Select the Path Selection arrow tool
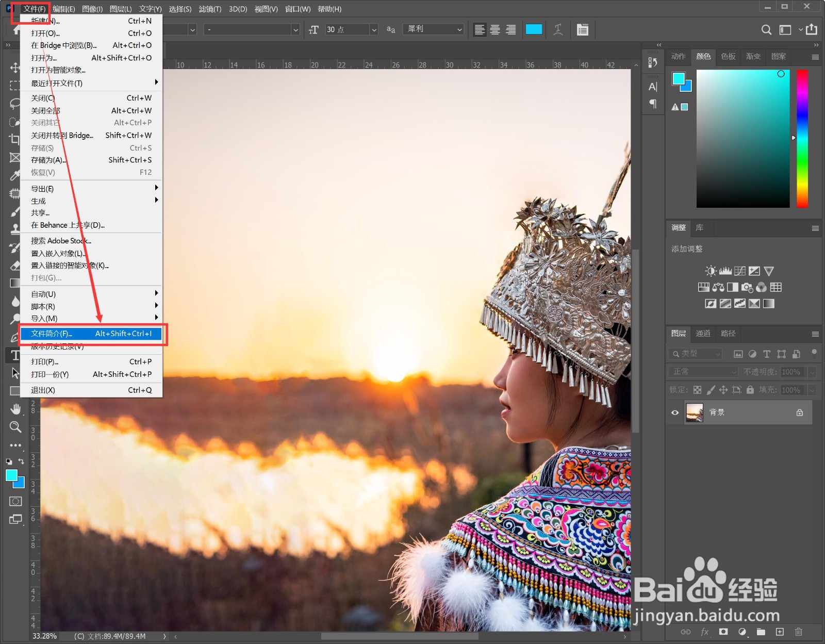825x644 pixels. [x=15, y=373]
